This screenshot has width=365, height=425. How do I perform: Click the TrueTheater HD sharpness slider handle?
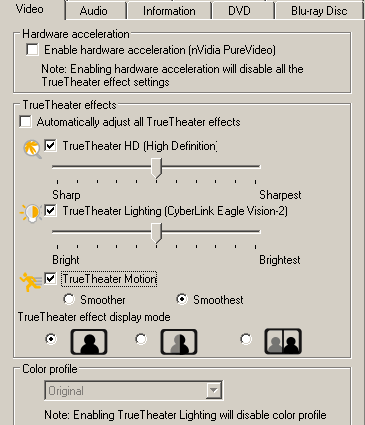click(x=156, y=168)
